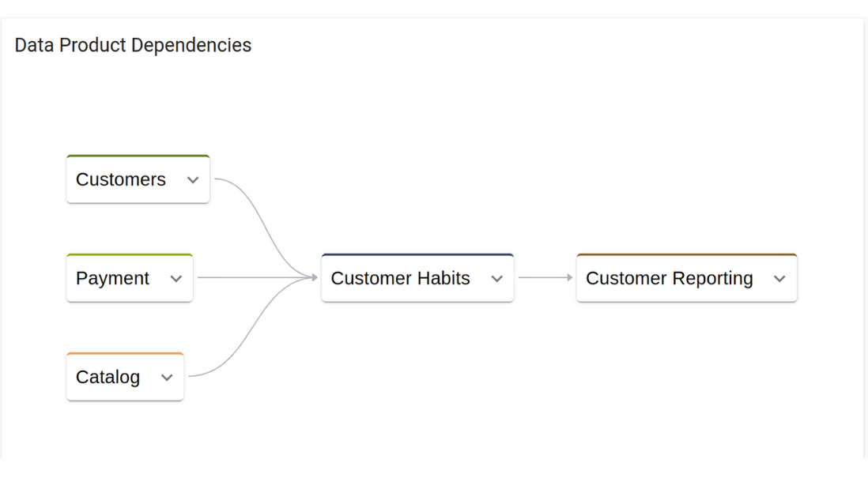Select the Customer Reporting node label

pos(670,278)
